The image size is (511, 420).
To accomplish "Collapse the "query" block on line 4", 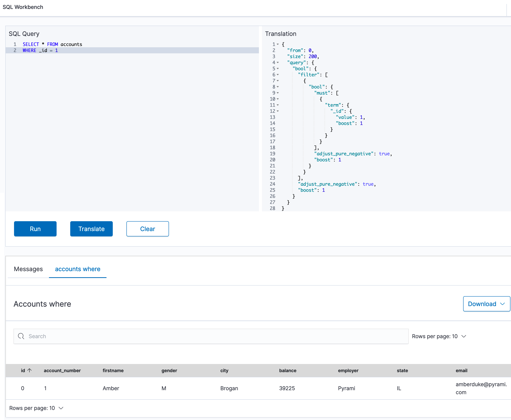I will tap(278, 62).
